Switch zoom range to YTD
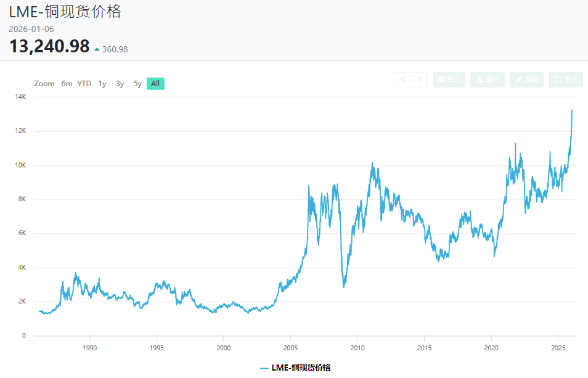Screen dimensions: 588x378 pyautogui.click(x=84, y=84)
